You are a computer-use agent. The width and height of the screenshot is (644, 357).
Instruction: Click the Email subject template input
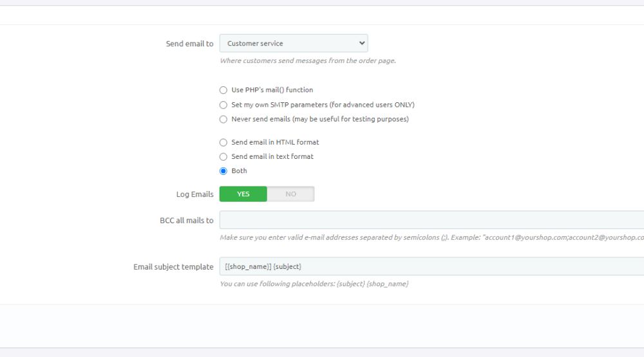[x=431, y=266]
